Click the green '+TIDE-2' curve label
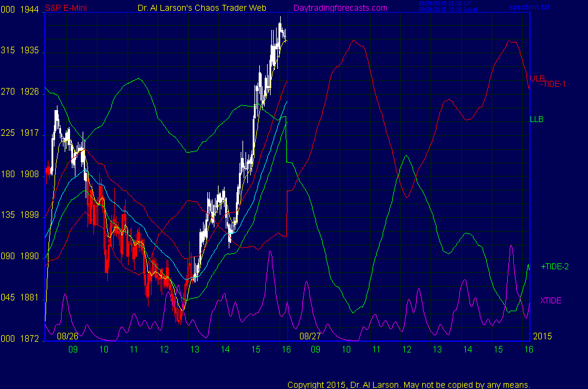The image size is (588, 389). click(x=554, y=267)
